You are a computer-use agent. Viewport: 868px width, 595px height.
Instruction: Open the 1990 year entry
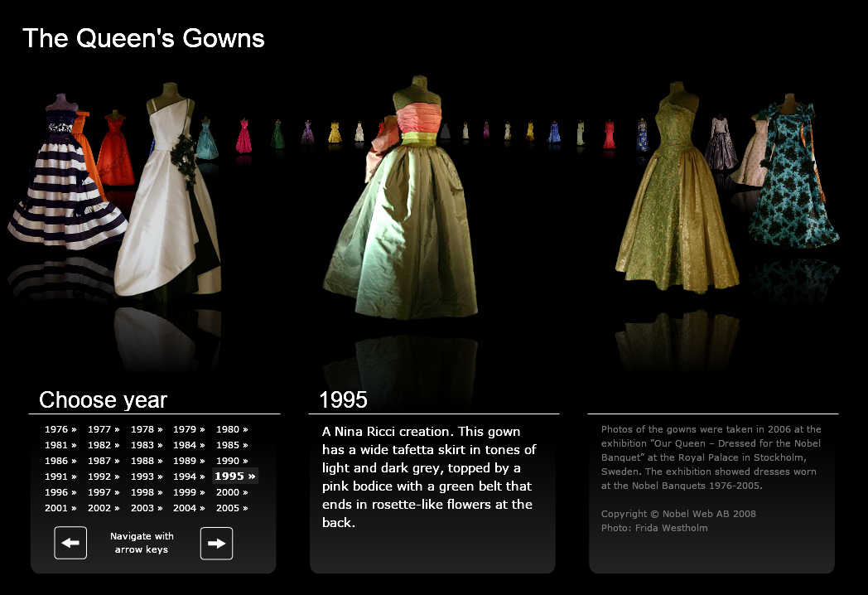232,461
